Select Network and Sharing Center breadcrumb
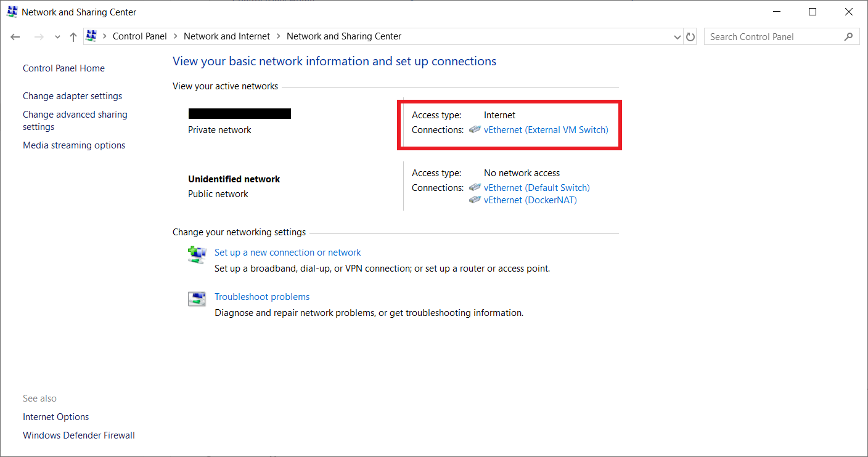Screen dimensions: 868x457 (344, 36)
